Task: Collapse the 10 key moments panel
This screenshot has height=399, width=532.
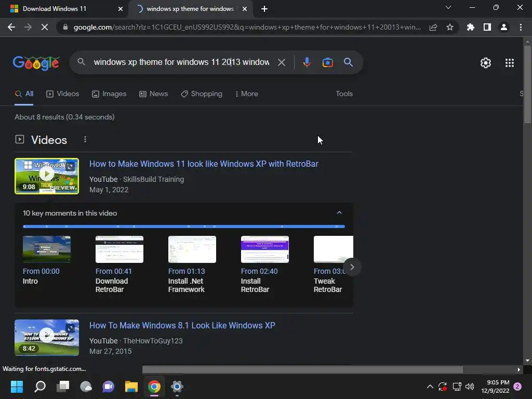Action: [x=339, y=212]
